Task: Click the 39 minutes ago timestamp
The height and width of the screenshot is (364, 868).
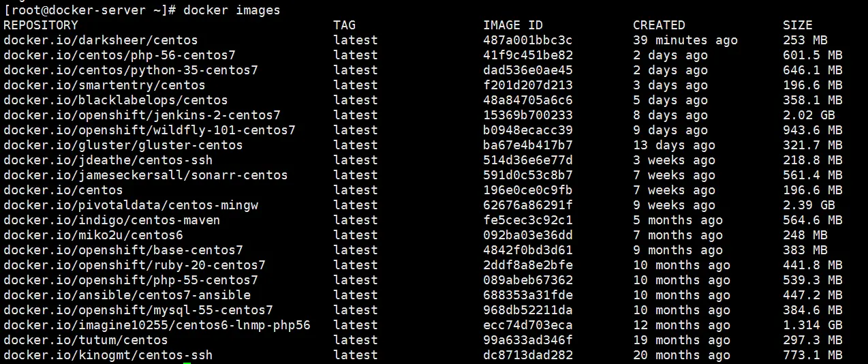Action: click(x=685, y=40)
